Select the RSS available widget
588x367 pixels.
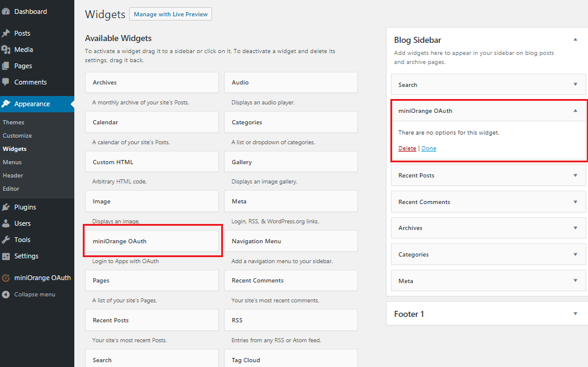(x=291, y=320)
